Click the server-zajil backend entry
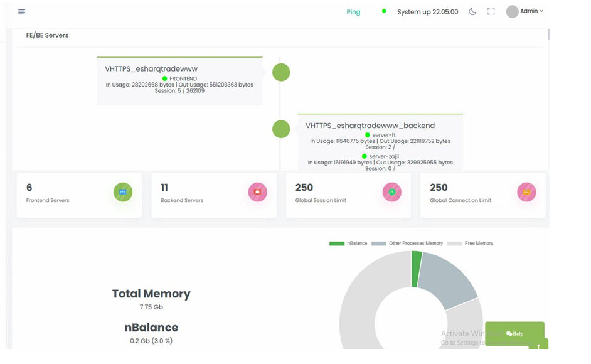The height and width of the screenshot is (364, 591). pyautogui.click(x=384, y=156)
